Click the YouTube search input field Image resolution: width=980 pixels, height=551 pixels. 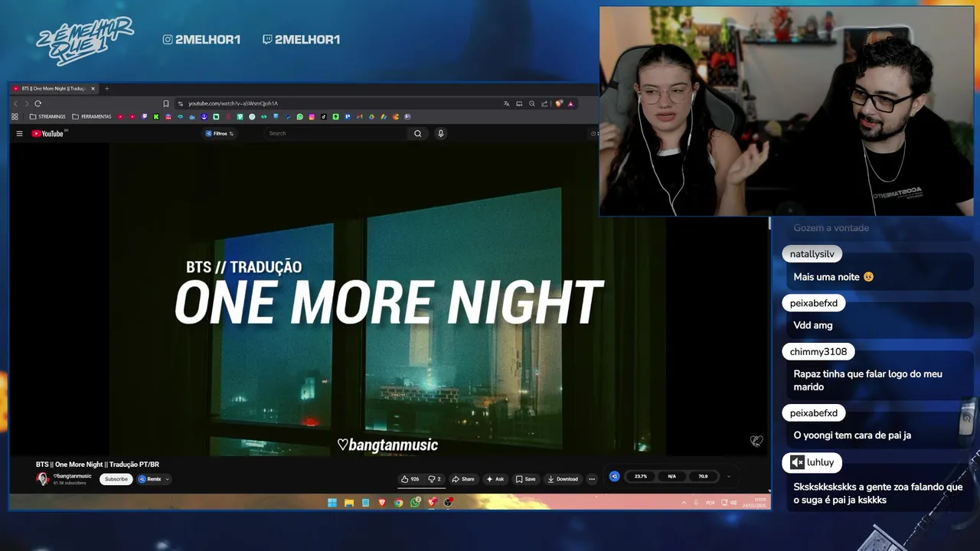337,133
